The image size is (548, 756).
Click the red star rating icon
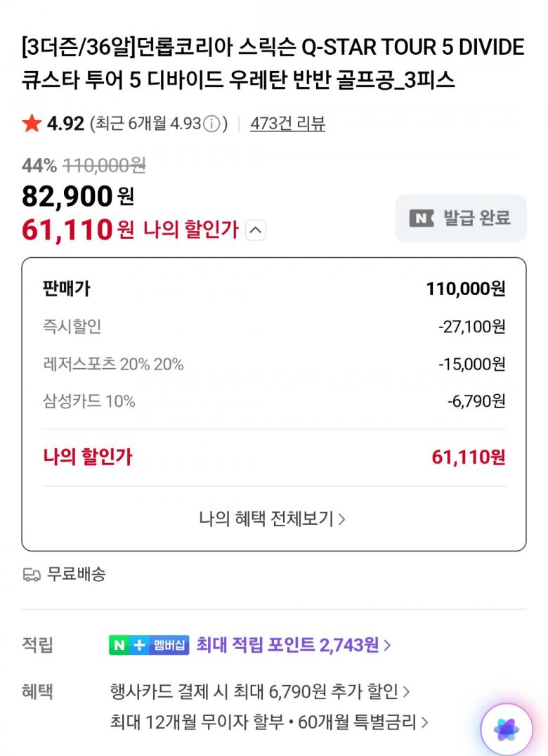pos(32,124)
